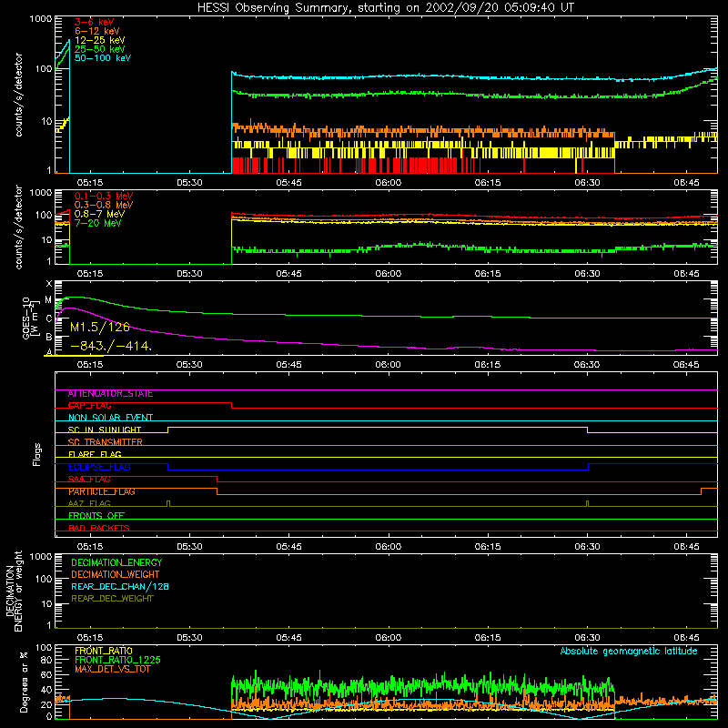Screen dimensions: 728x728
Task: Click the MAX_DET_VS_TOT legend label
Action: (112, 669)
